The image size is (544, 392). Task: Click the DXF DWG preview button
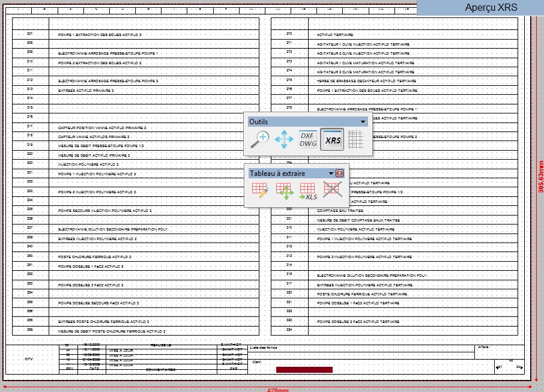tap(308, 140)
